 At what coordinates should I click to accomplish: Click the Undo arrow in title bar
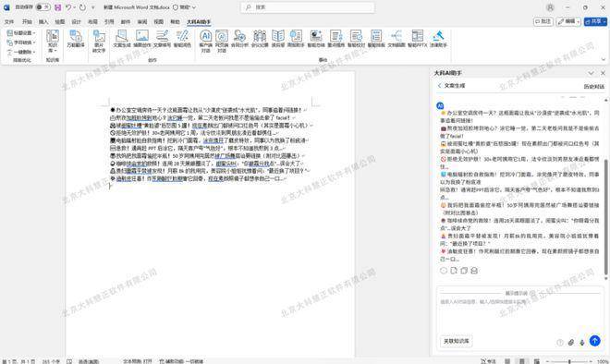coord(68,7)
